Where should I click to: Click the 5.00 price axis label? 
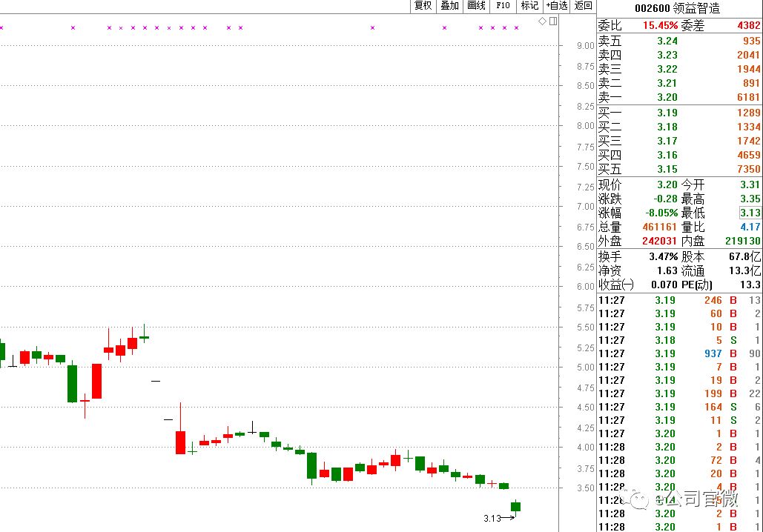(x=585, y=368)
